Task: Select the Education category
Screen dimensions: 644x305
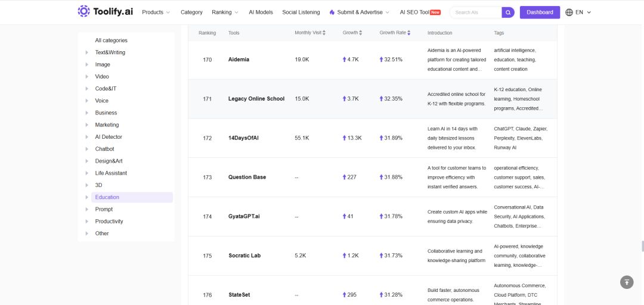Action: click(x=132, y=197)
